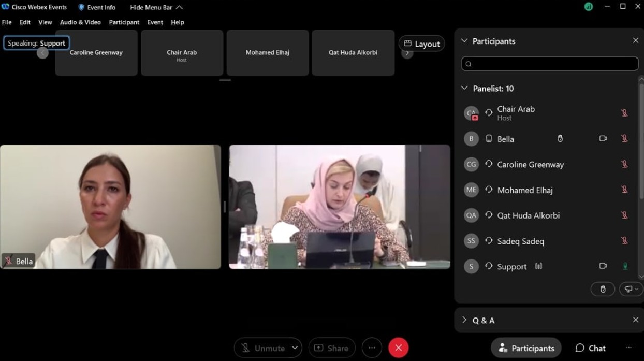Toggle Support's active green microphone

[625, 266]
